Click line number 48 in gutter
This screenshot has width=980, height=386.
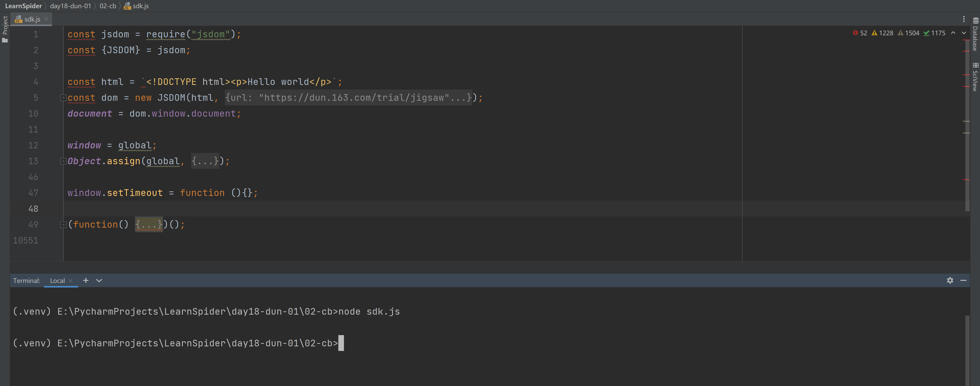[33, 209]
